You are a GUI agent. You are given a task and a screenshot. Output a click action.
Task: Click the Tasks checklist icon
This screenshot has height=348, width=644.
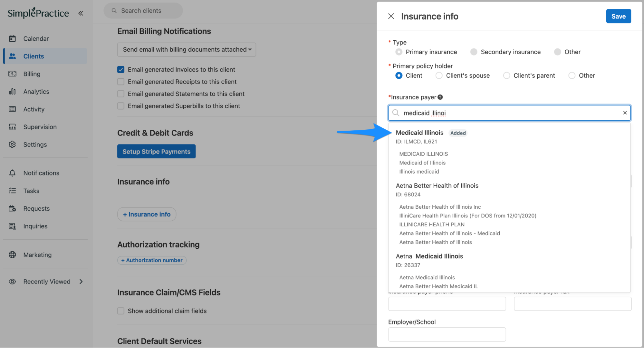(x=12, y=191)
